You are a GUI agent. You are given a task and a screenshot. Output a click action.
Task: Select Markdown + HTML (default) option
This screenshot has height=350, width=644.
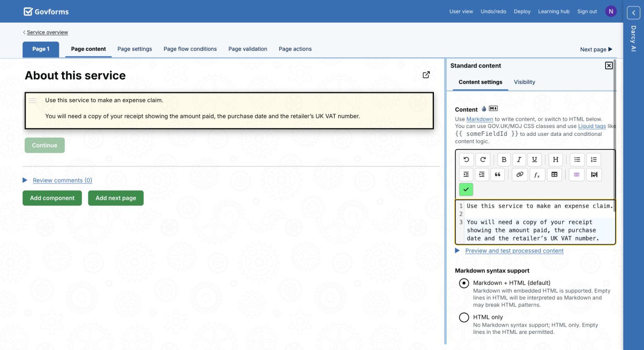pos(464,283)
